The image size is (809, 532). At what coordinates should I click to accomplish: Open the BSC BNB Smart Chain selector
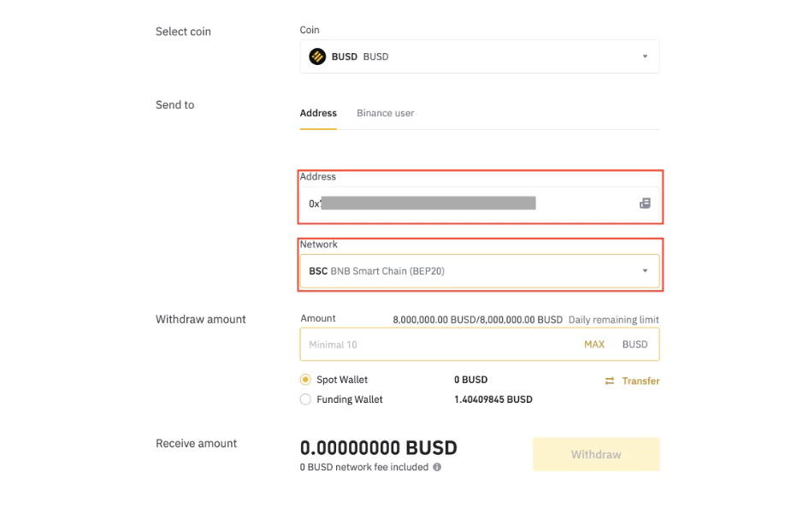480,271
